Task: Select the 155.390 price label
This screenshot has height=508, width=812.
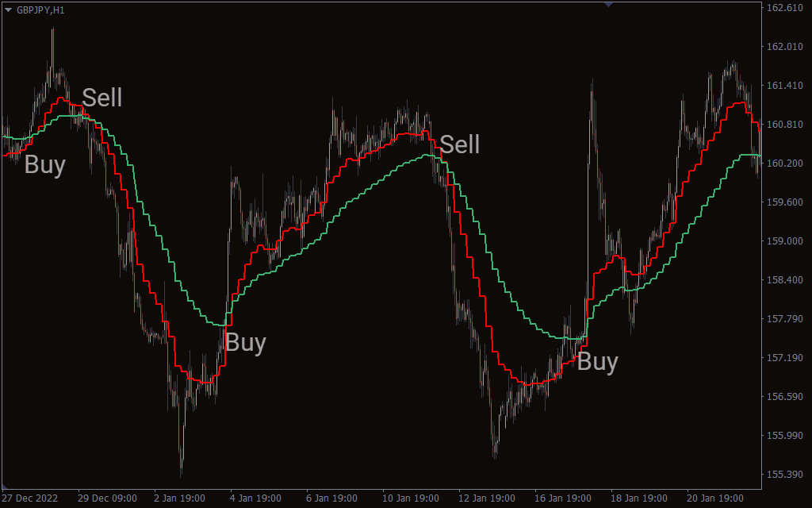Action: tap(784, 475)
